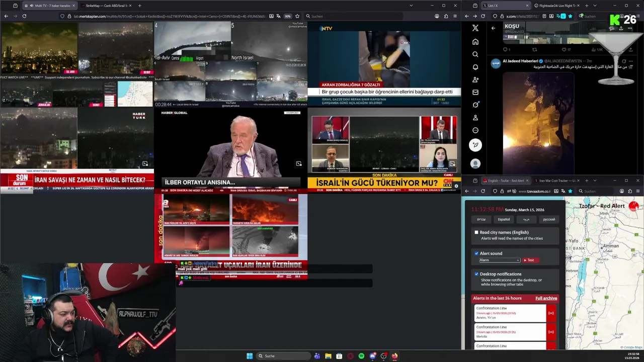Image resolution: width=644 pixels, height=362 pixels.
Task: Open the account avatar in X sidebar
Action: pos(475,163)
